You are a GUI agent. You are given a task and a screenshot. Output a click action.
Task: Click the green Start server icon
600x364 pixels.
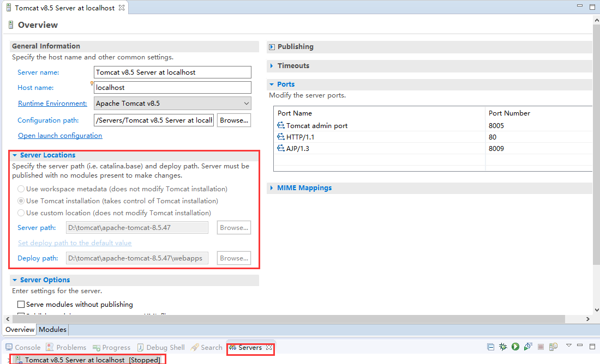[x=515, y=347]
